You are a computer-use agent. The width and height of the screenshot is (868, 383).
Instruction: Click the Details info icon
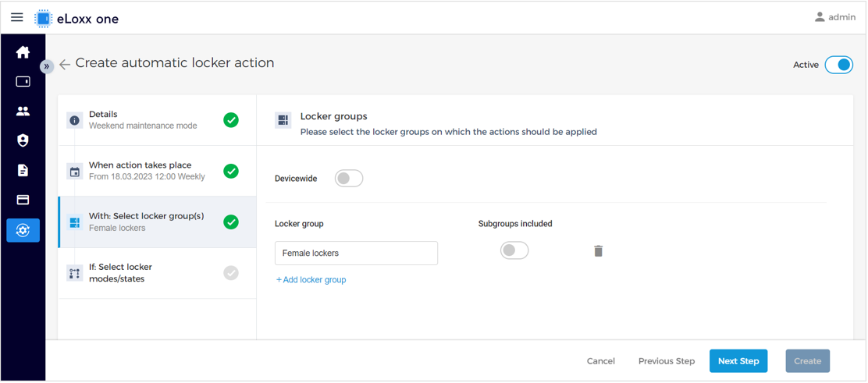click(75, 120)
